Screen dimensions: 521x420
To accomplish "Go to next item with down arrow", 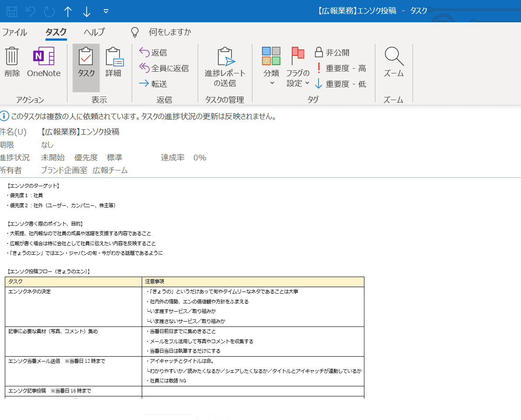I will click(x=87, y=11).
